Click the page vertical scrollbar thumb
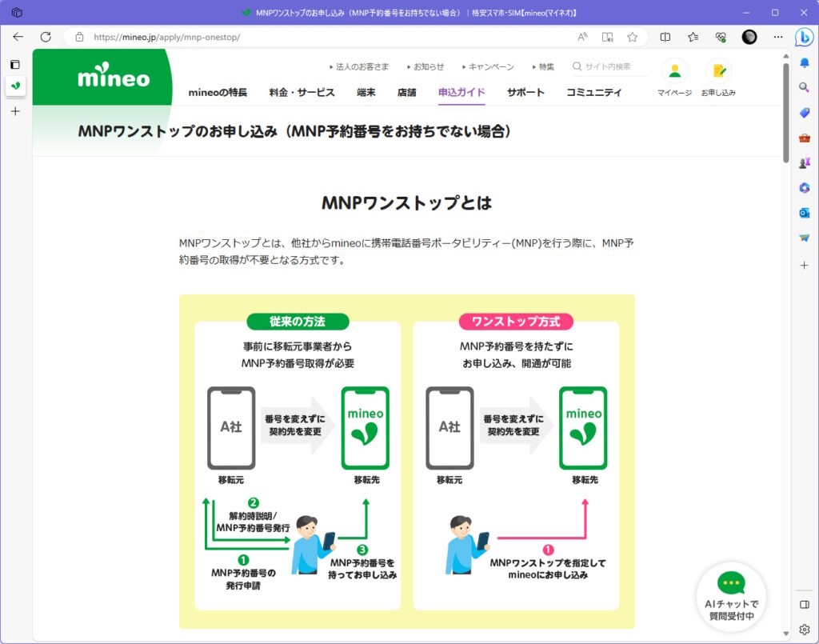Image resolution: width=819 pixels, height=644 pixels. click(786, 112)
